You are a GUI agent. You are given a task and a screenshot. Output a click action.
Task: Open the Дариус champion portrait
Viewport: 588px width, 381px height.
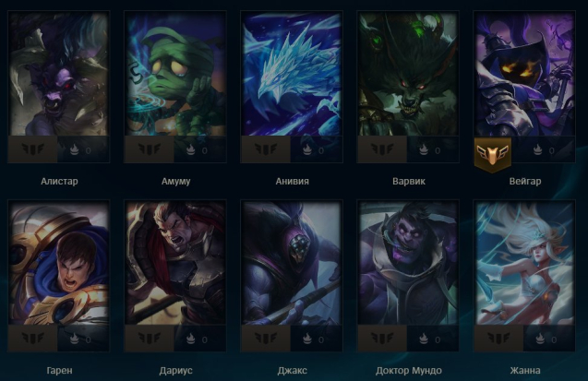pyautogui.click(x=175, y=263)
